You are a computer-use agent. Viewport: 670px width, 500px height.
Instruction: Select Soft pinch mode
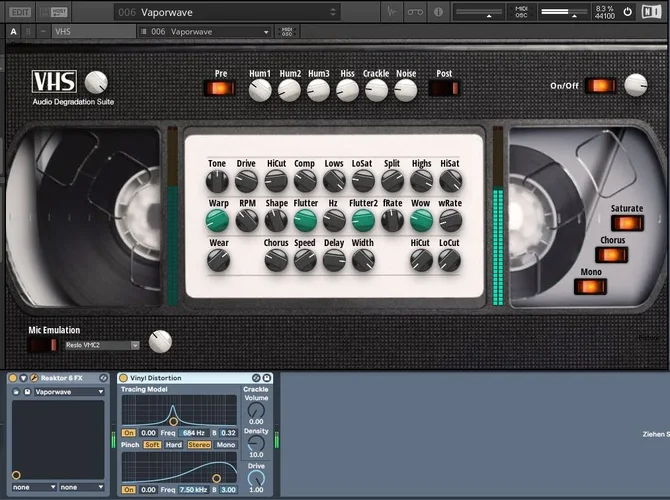tap(152, 444)
